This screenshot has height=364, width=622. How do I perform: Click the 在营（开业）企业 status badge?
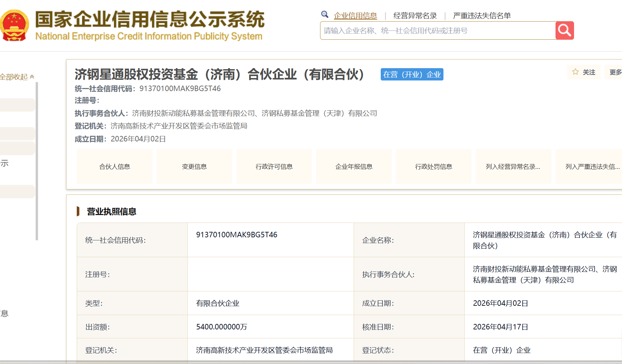pyautogui.click(x=412, y=74)
